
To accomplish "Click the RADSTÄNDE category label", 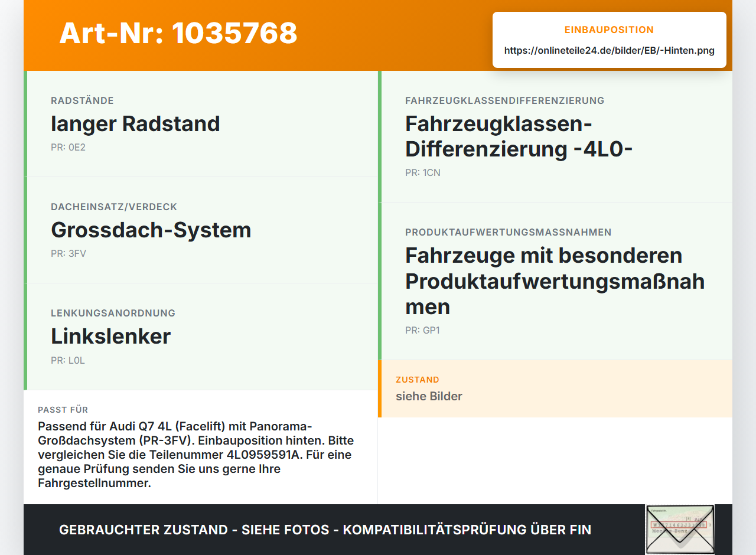I will (x=82, y=100).
